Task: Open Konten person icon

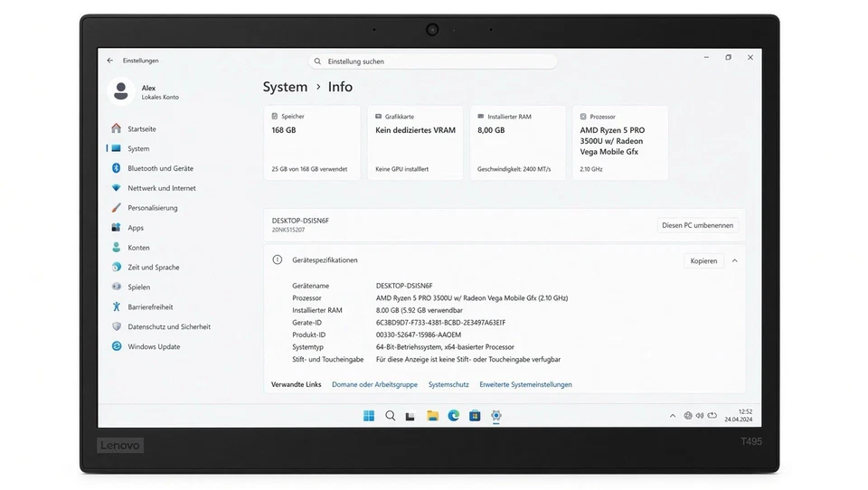Action: click(x=116, y=247)
